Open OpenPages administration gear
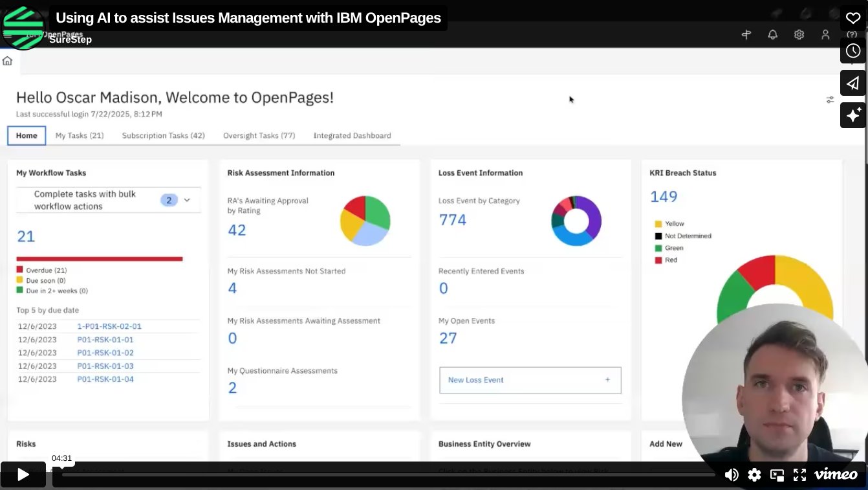The height and width of the screenshot is (490, 868). click(x=799, y=35)
